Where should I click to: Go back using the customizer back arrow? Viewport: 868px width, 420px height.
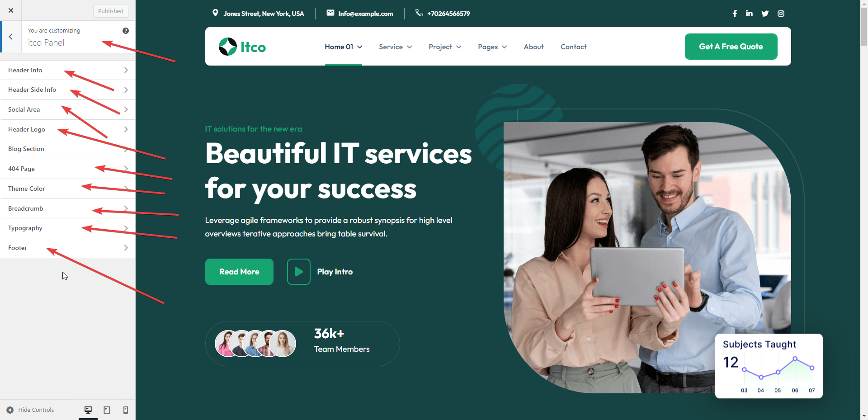(x=11, y=37)
